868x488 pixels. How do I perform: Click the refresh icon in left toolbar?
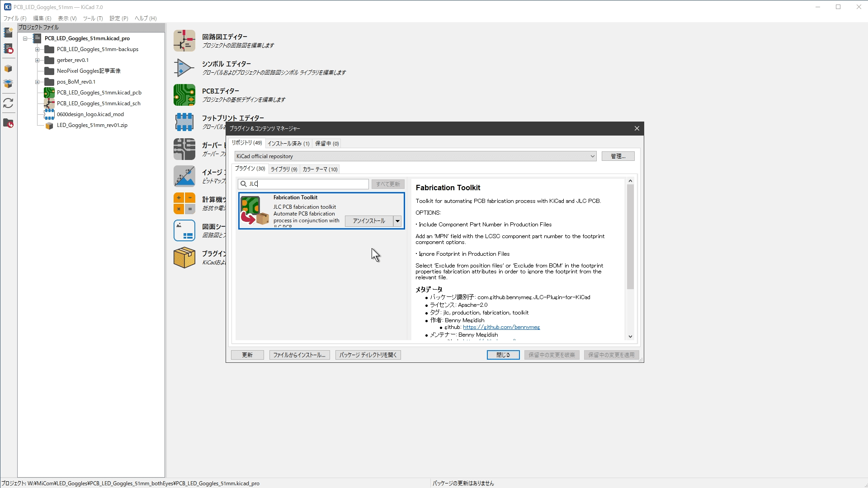pyautogui.click(x=8, y=103)
